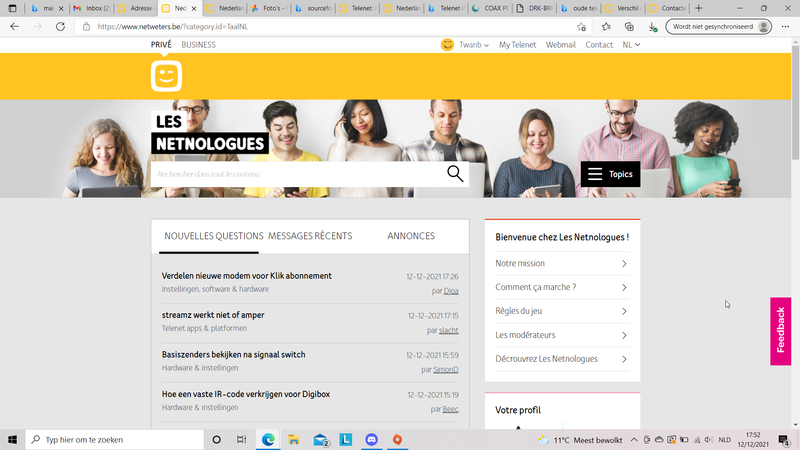Click the yellow smiley user avatar
The height and width of the screenshot is (450, 800).
(447, 45)
